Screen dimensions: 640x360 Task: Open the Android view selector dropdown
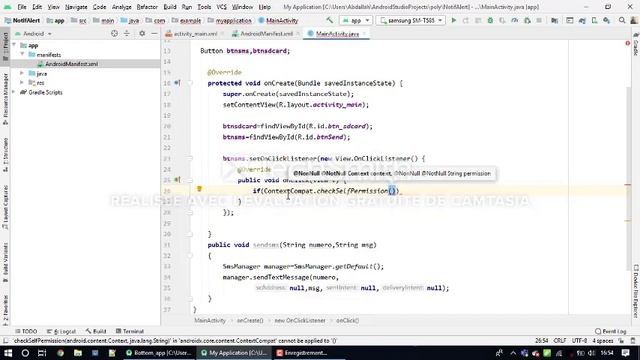(33, 33)
